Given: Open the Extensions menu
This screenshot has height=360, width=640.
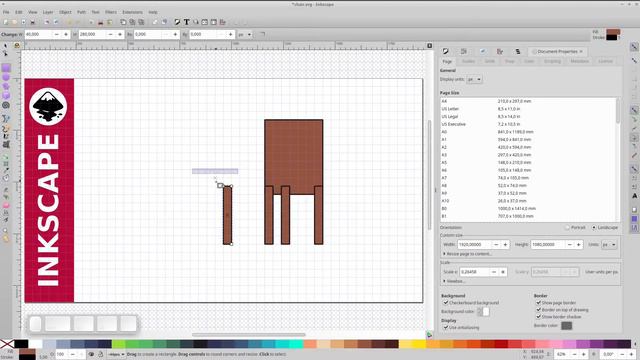Looking at the screenshot, I should (x=132, y=12).
